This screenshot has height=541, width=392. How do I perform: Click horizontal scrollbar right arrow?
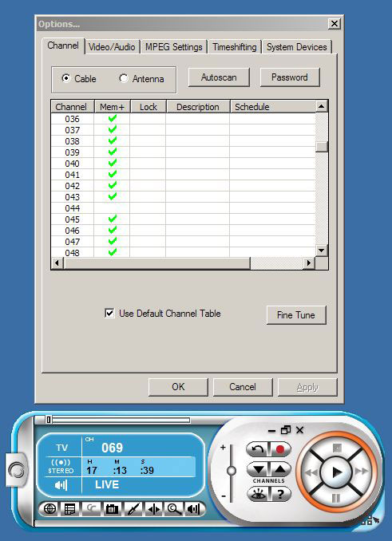point(308,263)
